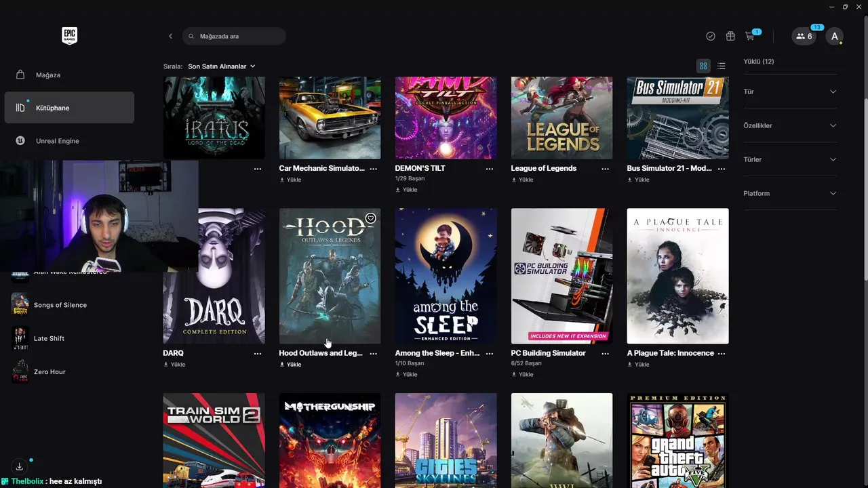Expand the Türler filter
868x488 pixels.
(790, 159)
